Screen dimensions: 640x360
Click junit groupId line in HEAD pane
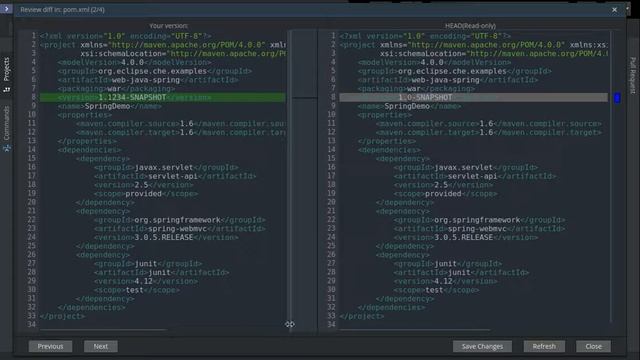(448, 264)
